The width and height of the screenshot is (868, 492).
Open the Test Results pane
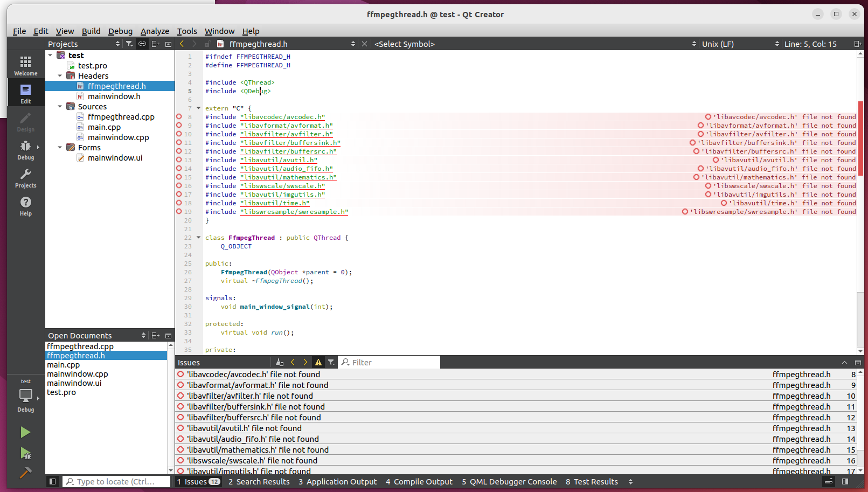tap(592, 481)
